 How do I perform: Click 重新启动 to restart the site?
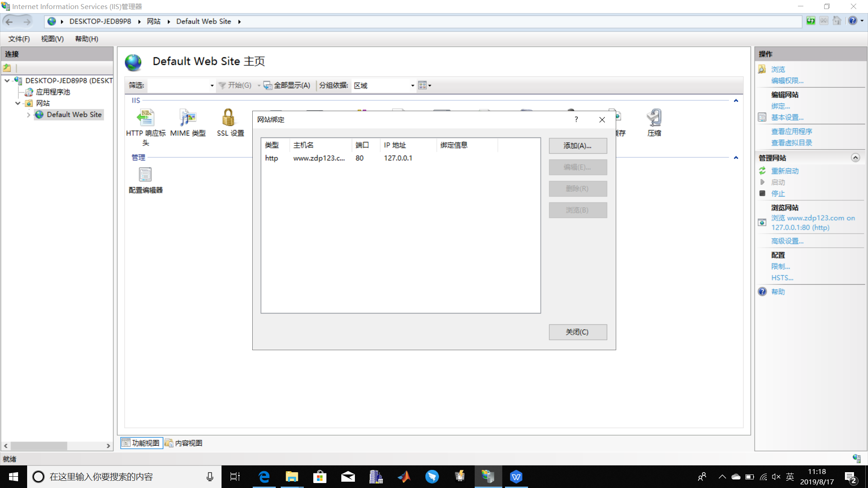point(785,171)
